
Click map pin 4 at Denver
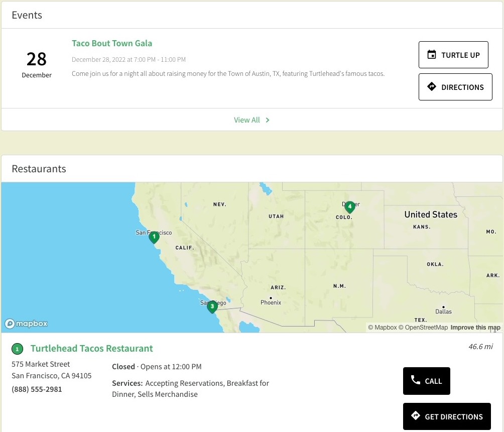tap(350, 207)
